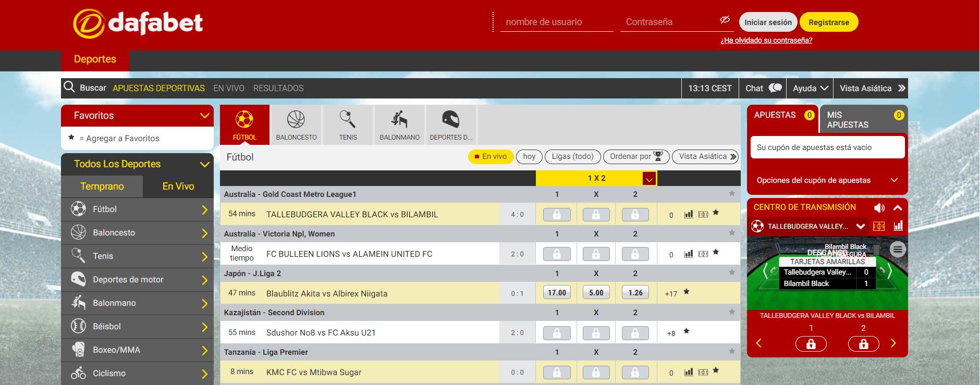Viewport: 980px width, 385px height.
Task: Open the 1 X 2 market dropdown
Action: [649, 179]
